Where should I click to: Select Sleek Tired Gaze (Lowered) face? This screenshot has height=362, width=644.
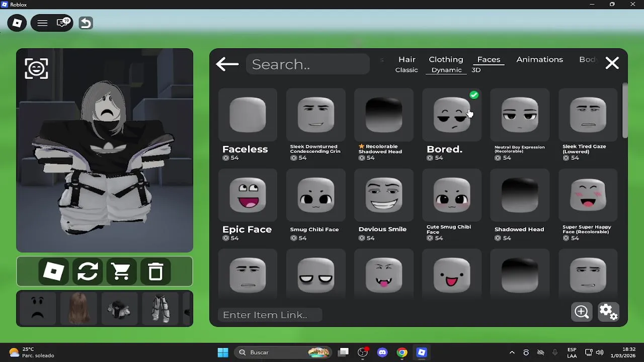588,116
